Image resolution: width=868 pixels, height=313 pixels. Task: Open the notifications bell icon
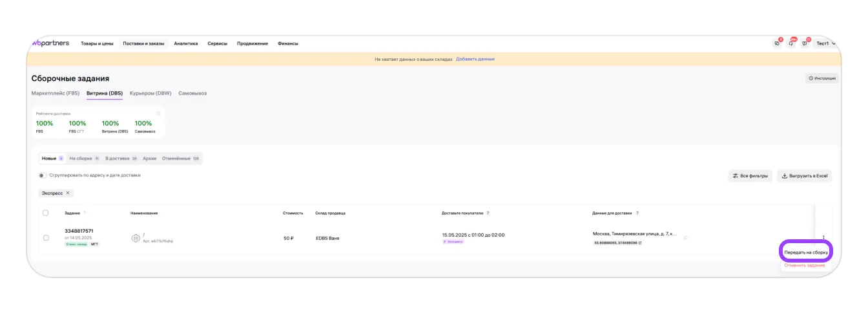pyautogui.click(x=791, y=44)
